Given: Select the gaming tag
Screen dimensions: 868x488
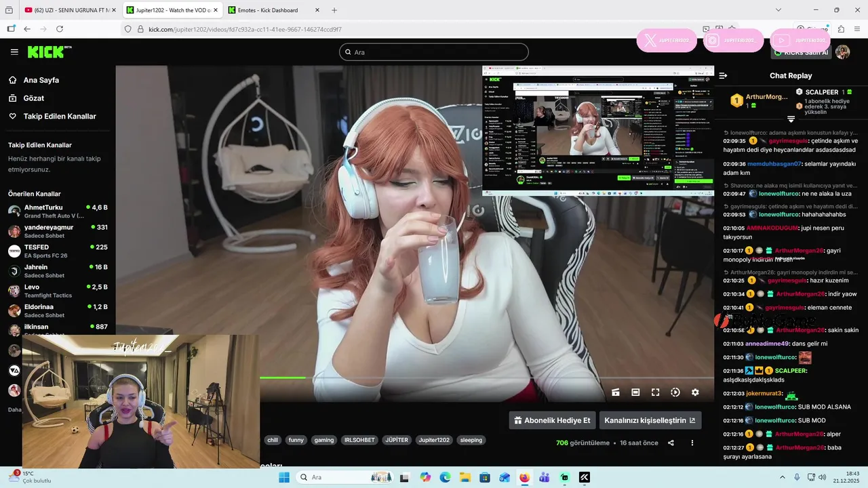Looking at the screenshot, I should tap(324, 440).
